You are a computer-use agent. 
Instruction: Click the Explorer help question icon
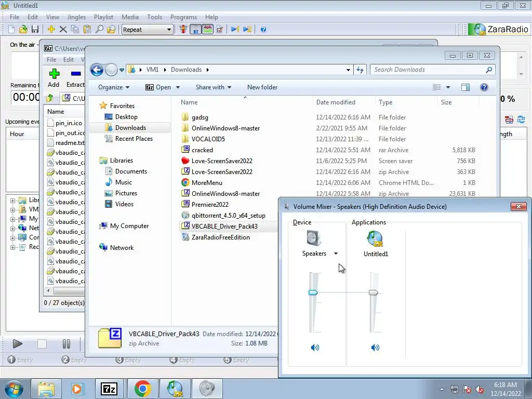click(x=484, y=87)
